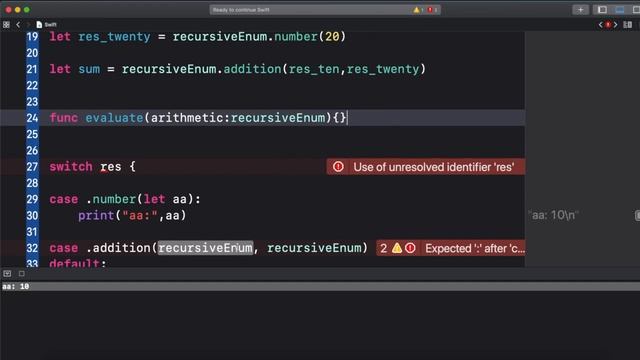Click line number 27 in gutter
This screenshot has height=360, width=640.
point(32,167)
